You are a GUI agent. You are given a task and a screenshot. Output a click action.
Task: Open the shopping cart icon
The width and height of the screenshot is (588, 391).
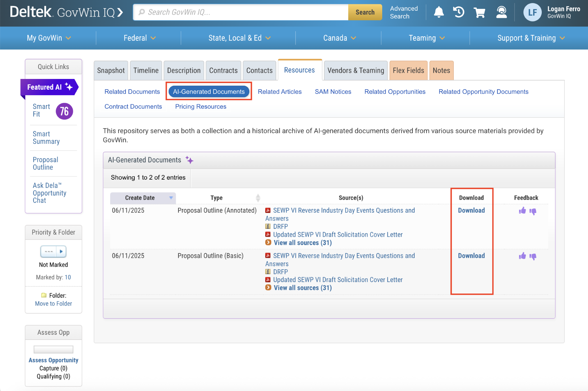[479, 13]
